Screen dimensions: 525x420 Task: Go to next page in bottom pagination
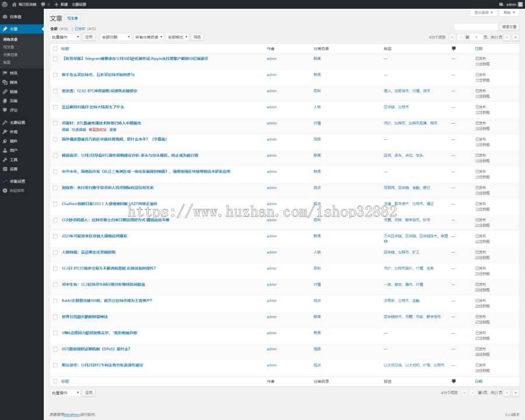(508, 393)
